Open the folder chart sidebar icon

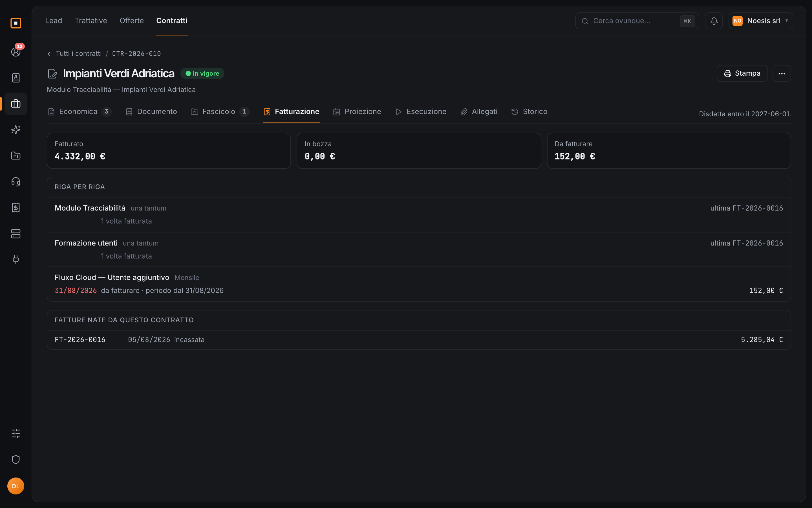[x=16, y=156]
